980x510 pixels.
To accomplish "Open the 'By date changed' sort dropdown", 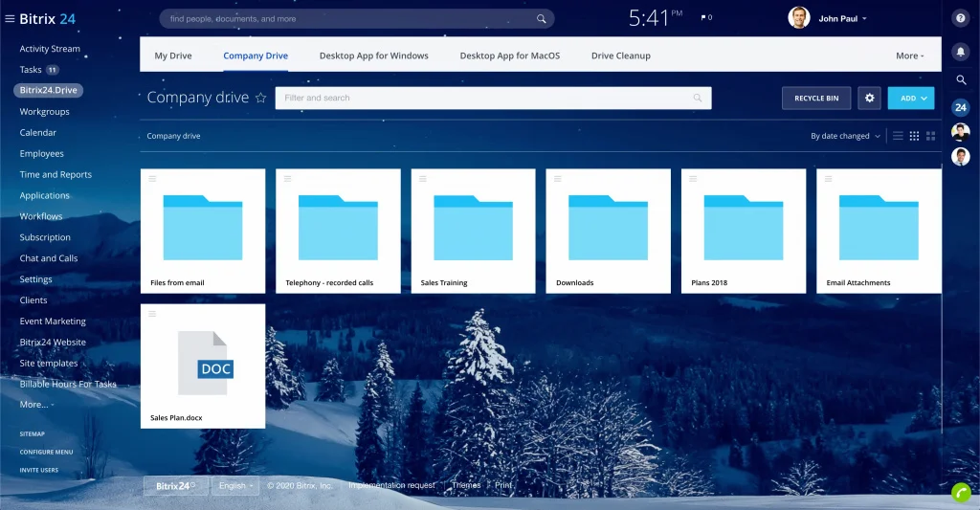I will coord(845,136).
